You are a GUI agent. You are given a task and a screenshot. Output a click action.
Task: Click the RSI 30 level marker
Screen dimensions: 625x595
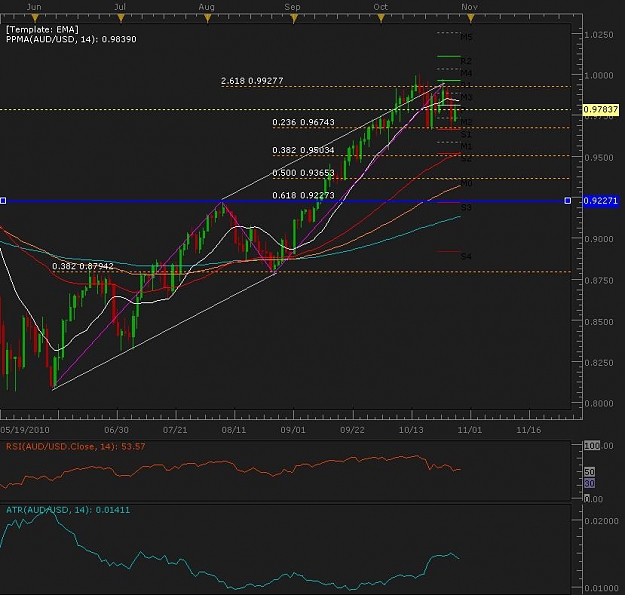[x=589, y=483]
